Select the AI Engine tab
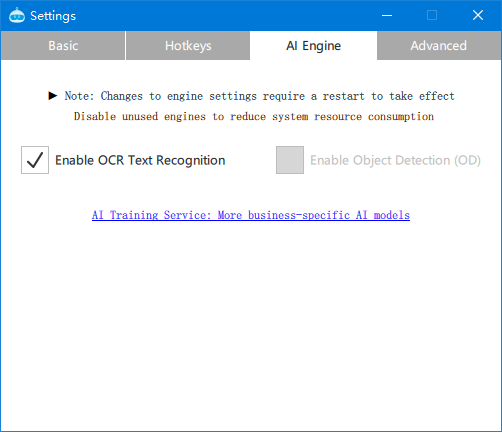This screenshot has height=432, width=502. [313, 46]
